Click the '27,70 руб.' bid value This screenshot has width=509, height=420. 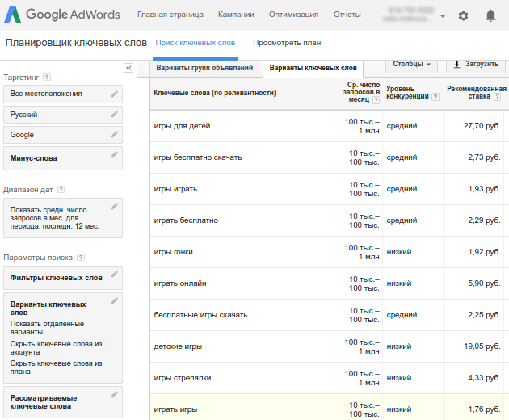(482, 126)
